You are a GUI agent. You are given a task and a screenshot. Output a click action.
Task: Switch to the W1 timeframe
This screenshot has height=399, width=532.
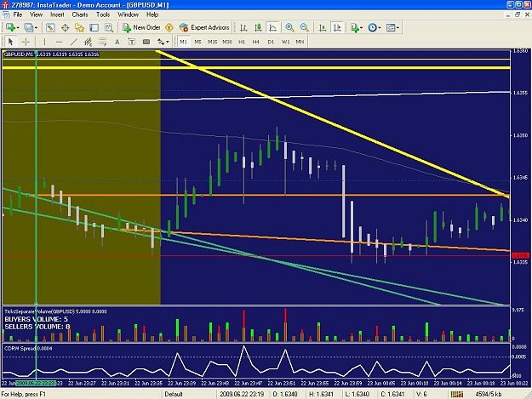285,42
